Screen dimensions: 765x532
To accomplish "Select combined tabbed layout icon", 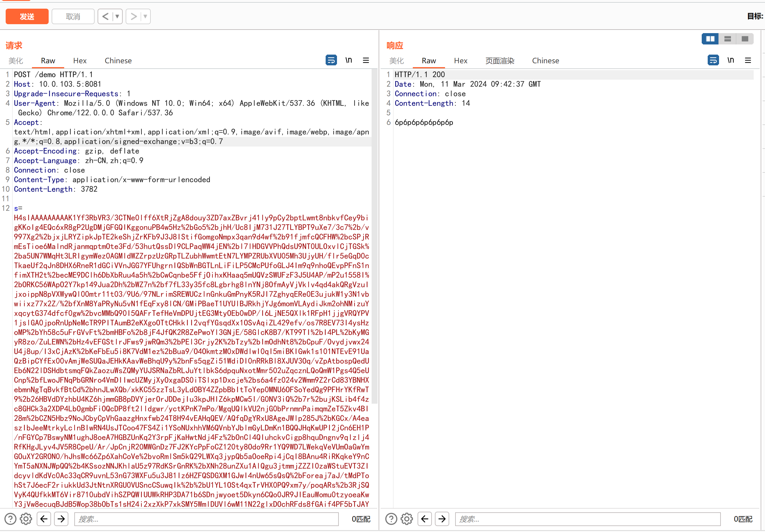I will tap(745, 39).
